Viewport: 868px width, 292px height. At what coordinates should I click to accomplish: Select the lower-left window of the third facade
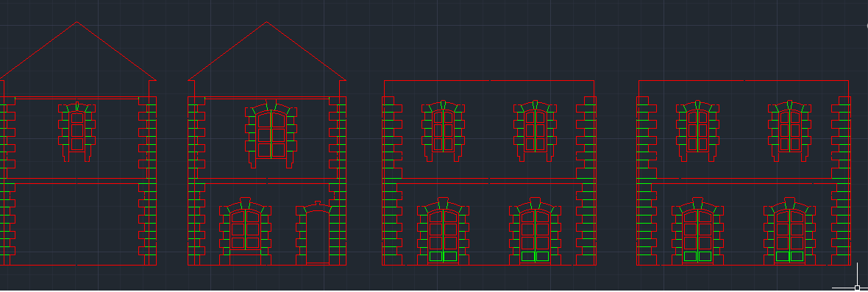[x=443, y=231]
